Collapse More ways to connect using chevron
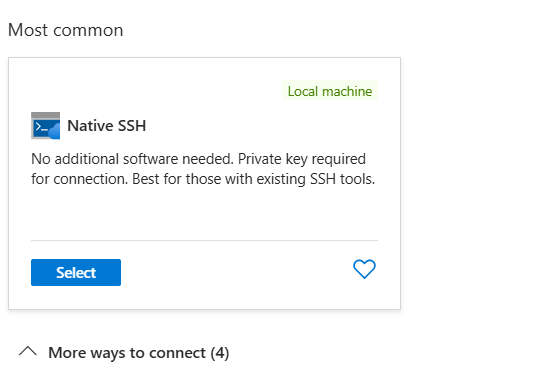 pyautogui.click(x=28, y=352)
